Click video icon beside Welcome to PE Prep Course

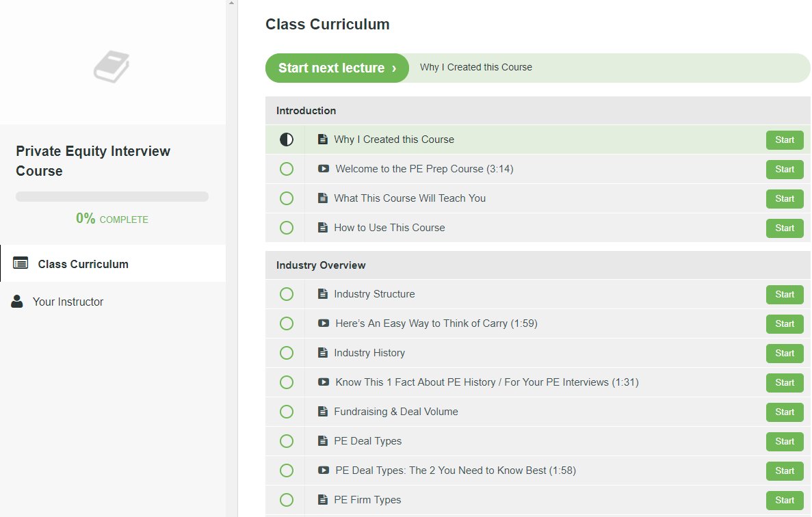tap(324, 169)
